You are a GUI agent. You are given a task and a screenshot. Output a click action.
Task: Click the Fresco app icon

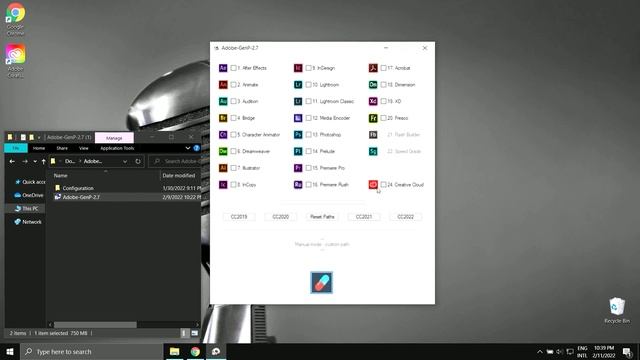pos(373,118)
